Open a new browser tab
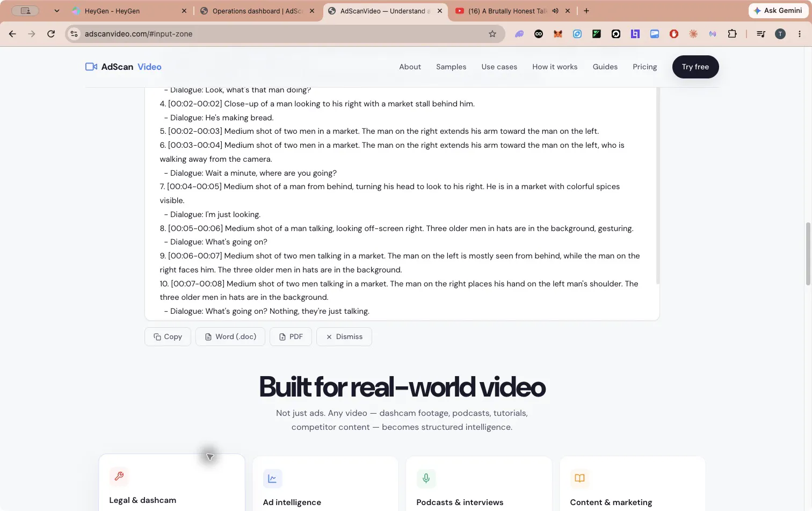This screenshot has height=511, width=812. (586, 11)
